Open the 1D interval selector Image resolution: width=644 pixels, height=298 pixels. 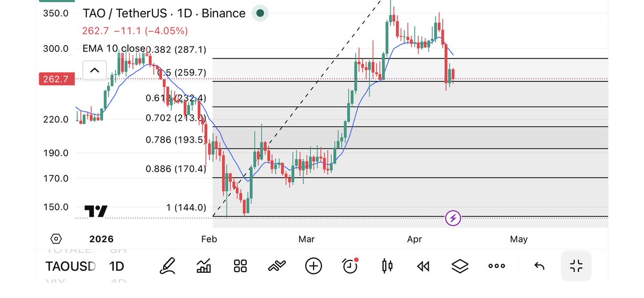[117, 266]
